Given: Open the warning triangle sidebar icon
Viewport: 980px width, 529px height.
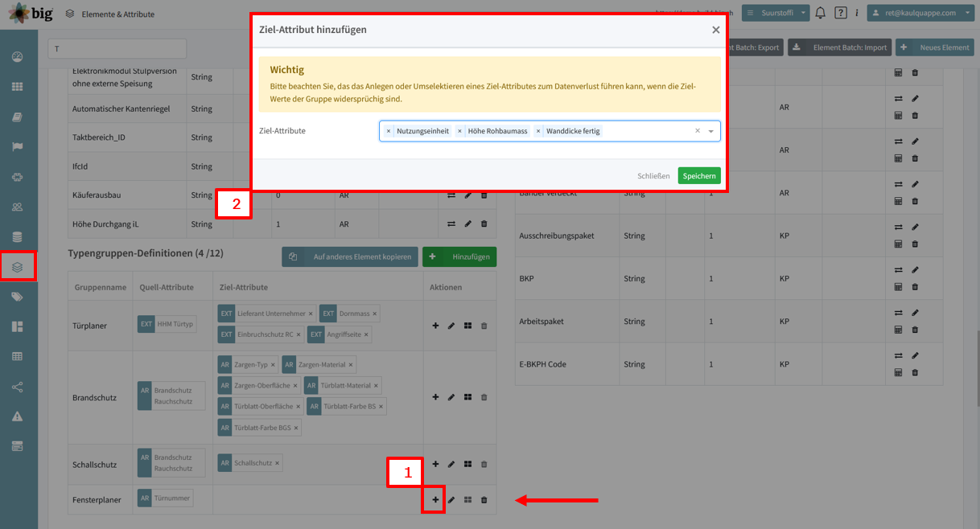Looking at the screenshot, I should click(18, 416).
